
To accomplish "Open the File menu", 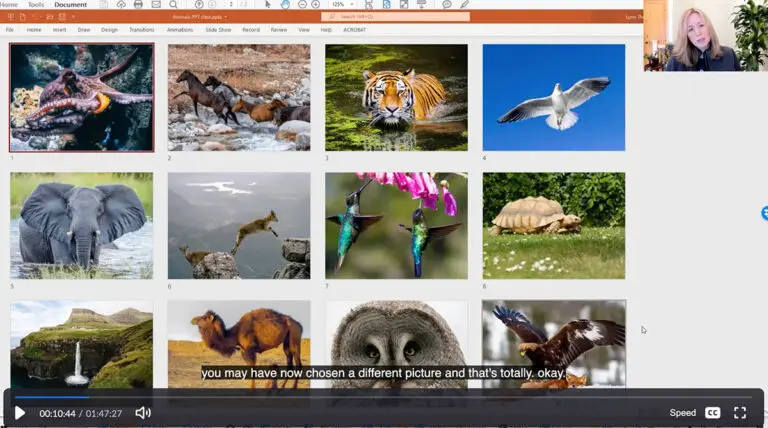I will click(10, 30).
